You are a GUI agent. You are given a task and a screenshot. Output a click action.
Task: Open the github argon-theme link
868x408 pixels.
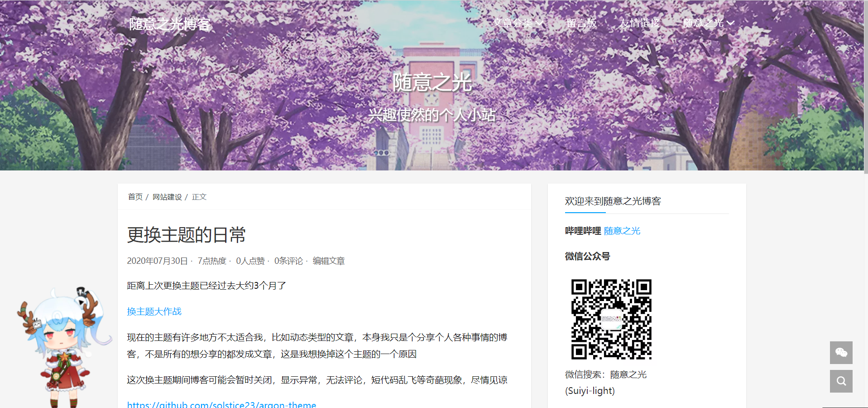221,404
